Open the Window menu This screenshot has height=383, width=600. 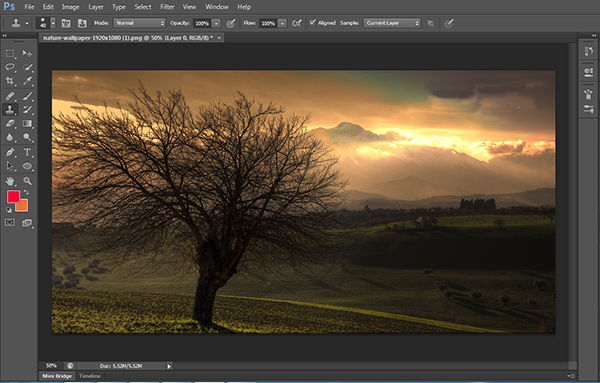pyautogui.click(x=217, y=7)
